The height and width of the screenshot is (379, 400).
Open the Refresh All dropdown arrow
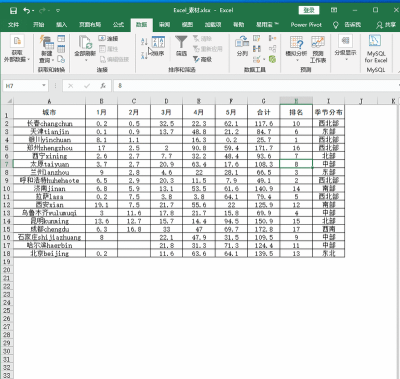click(86, 60)
